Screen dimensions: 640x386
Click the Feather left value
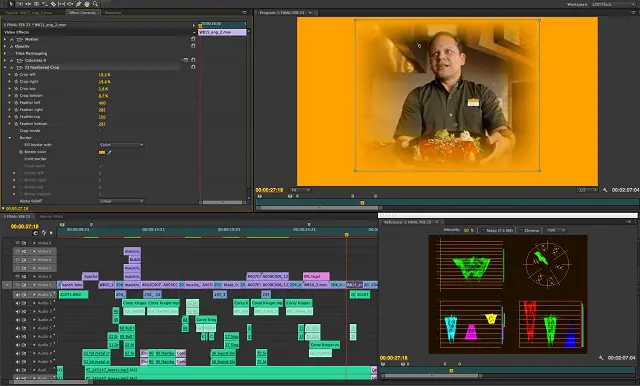point(102,103)
